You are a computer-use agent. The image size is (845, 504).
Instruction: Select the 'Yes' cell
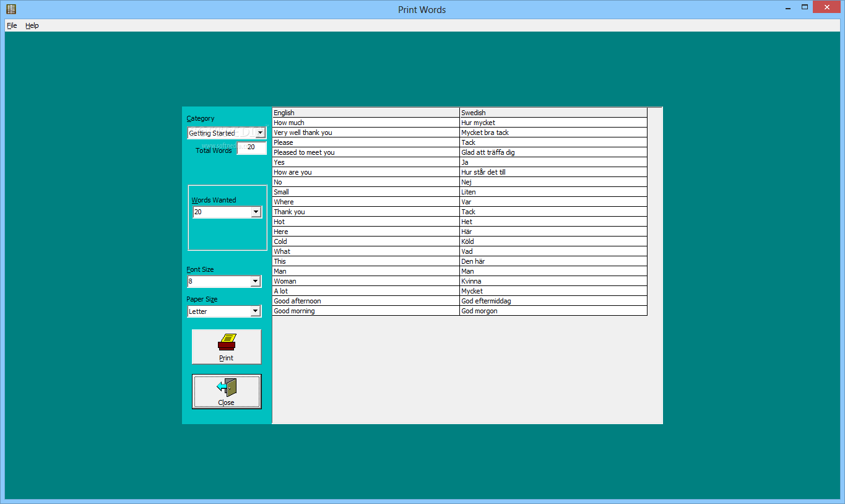coord(366,162)
